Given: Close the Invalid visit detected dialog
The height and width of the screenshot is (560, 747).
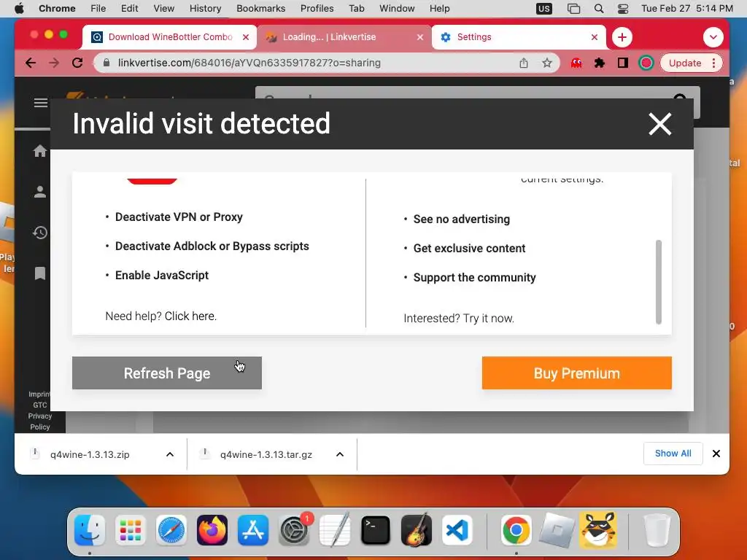Looking at the screenshot, I should point(659,124).
